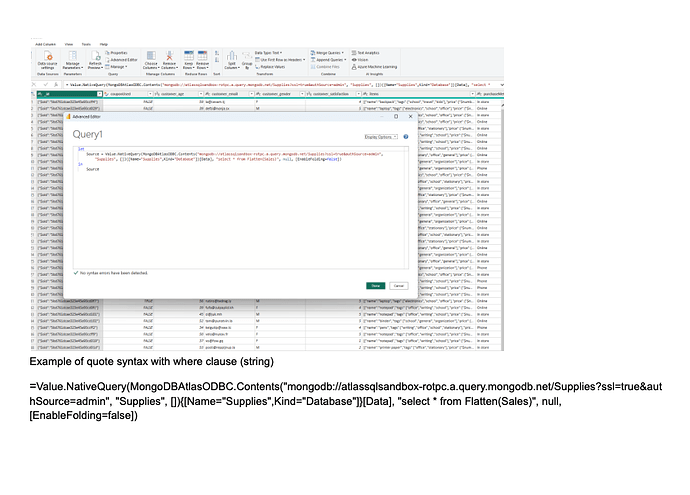Maximize the Advanced Editor dialog

click(396, 117)
